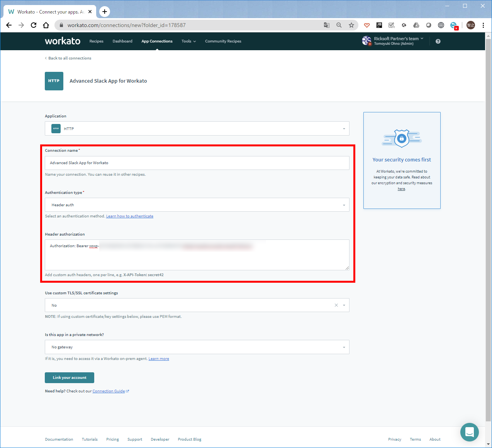The image size is (492, 448).
Task: Click the 'Your security comes first' heading
Action: [x=402, y=160]
